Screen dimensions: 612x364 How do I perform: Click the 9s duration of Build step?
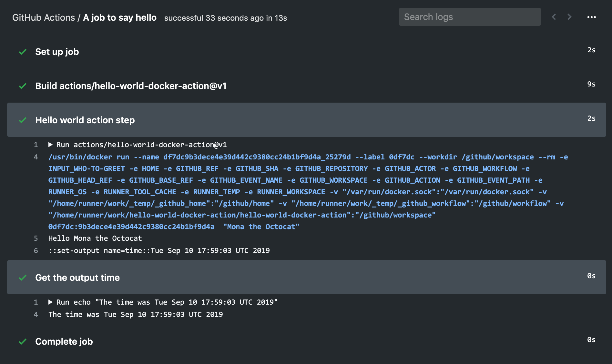click(591, 84)
